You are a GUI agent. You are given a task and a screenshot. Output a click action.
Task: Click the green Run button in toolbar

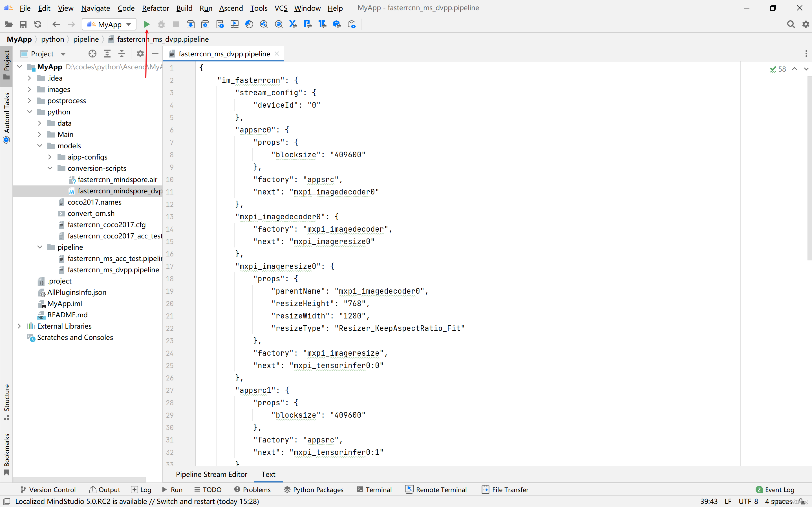[x=147, y=24]
